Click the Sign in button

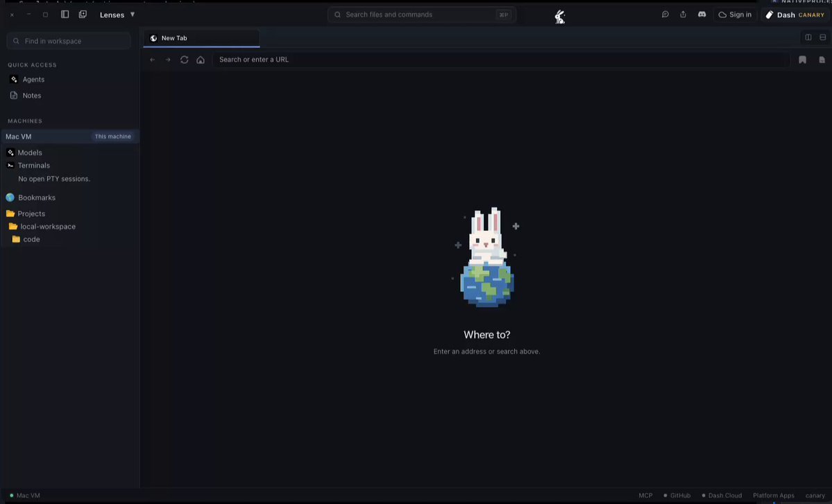tap(735, 15)
